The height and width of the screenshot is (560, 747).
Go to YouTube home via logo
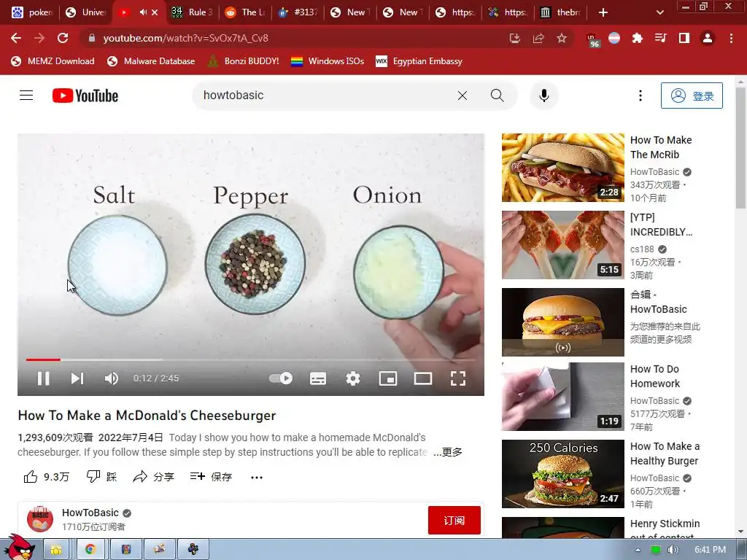85,96
